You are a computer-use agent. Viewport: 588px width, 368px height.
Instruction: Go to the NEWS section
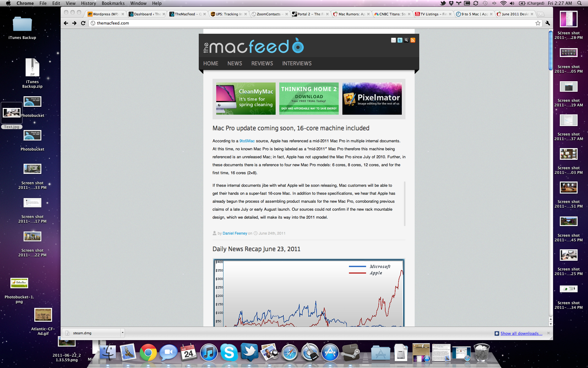click(235, 63)
